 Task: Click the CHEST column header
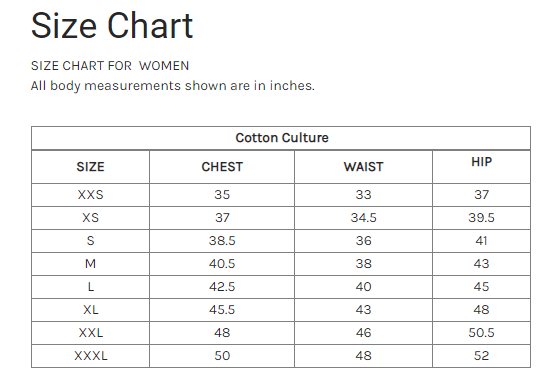tap(222, 167)
